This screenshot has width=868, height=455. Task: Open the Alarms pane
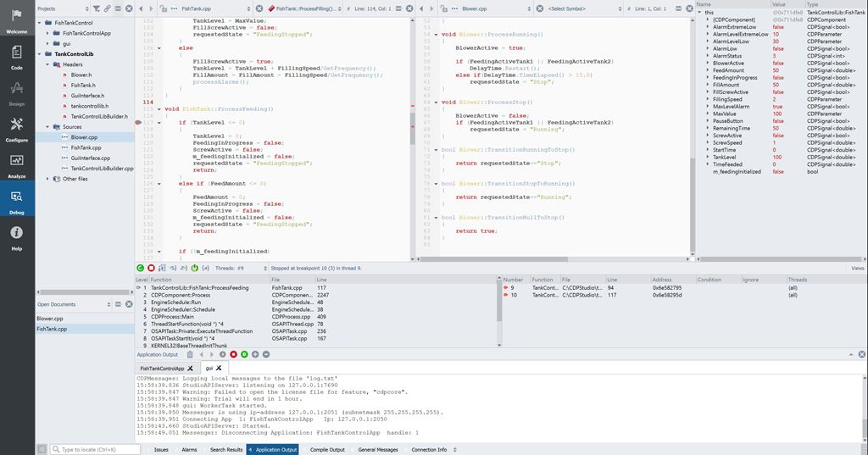click(x=189, y=449)
